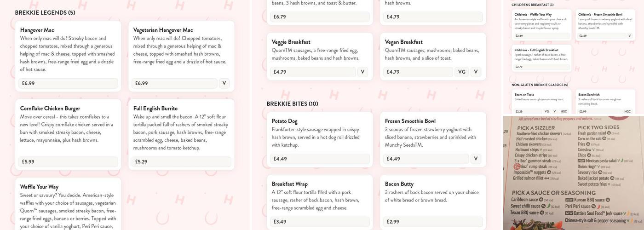
Task: Open the Pick a Sizzler menu photo
Action: click(573, 172)
